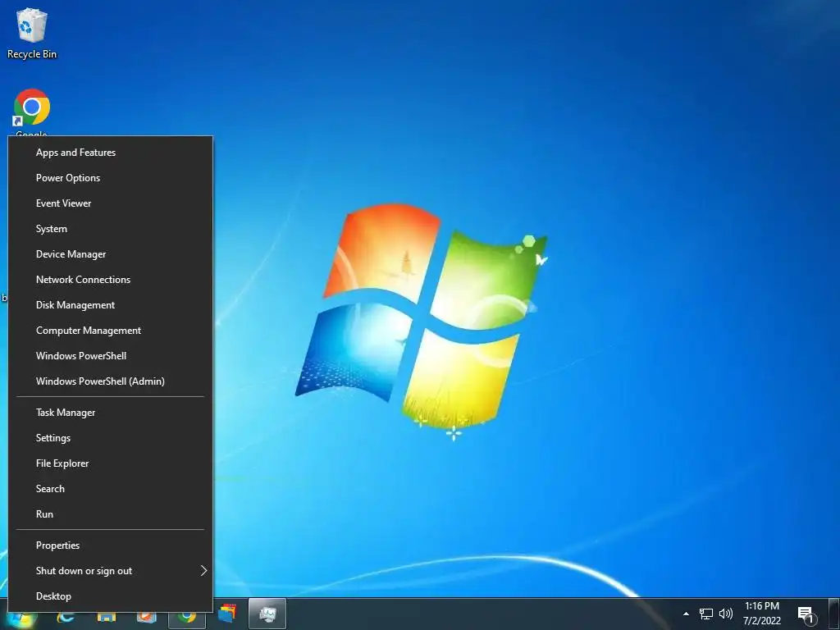Viewport: 840px width, 630px height.
Task: Open the Run dialog entry
Action: [111, 514]
